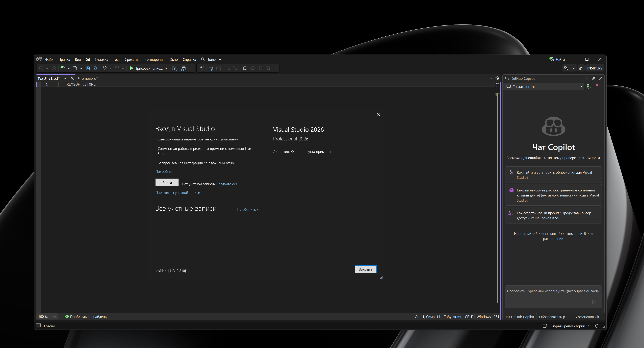Open the Добавить account dropdown
The image size is (644, 348).
point(247,210)
